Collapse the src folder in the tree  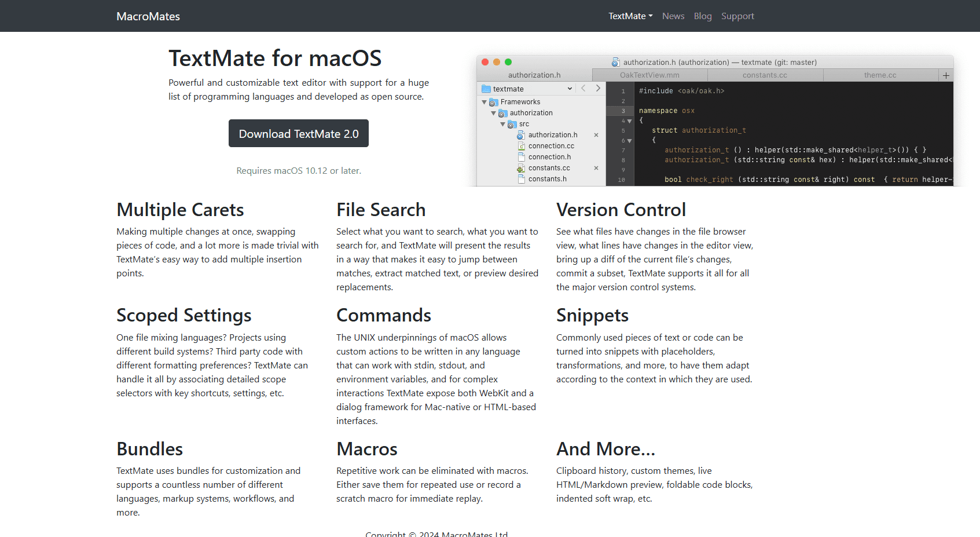pos(503,124)
